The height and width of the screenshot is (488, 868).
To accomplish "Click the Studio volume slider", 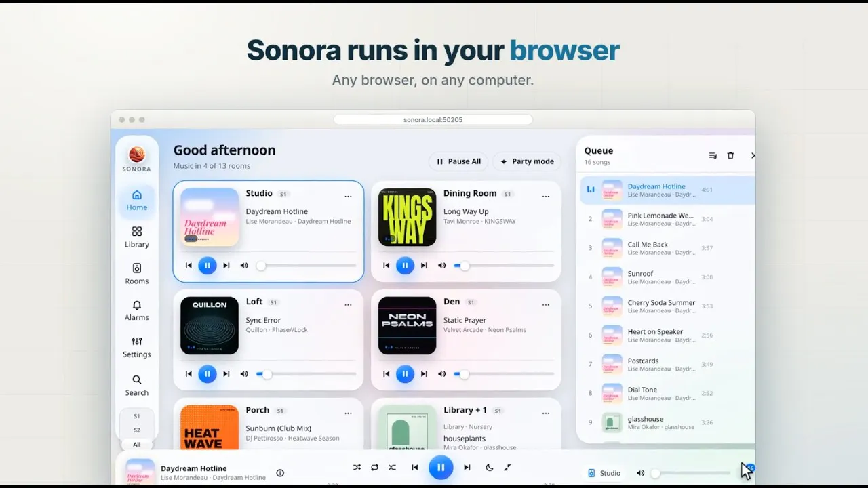I will coord(306,266).
